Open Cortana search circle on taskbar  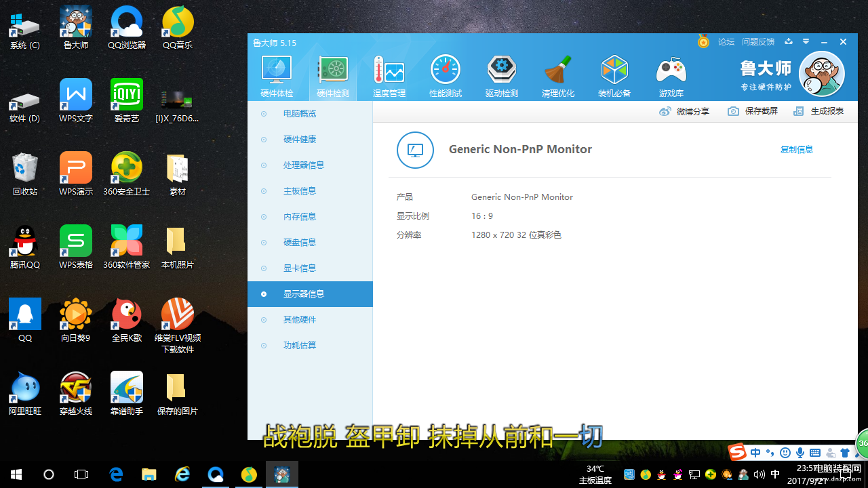coord(49,474)
